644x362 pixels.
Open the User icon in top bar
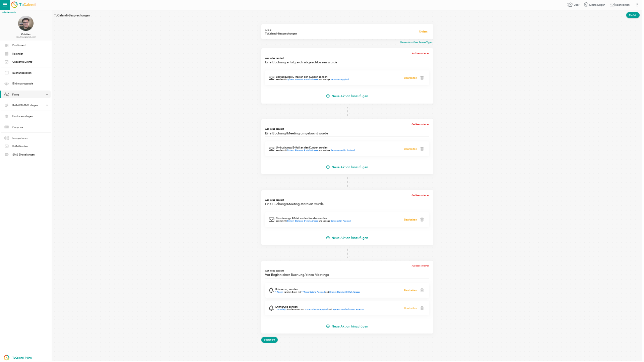pos(573,5)
